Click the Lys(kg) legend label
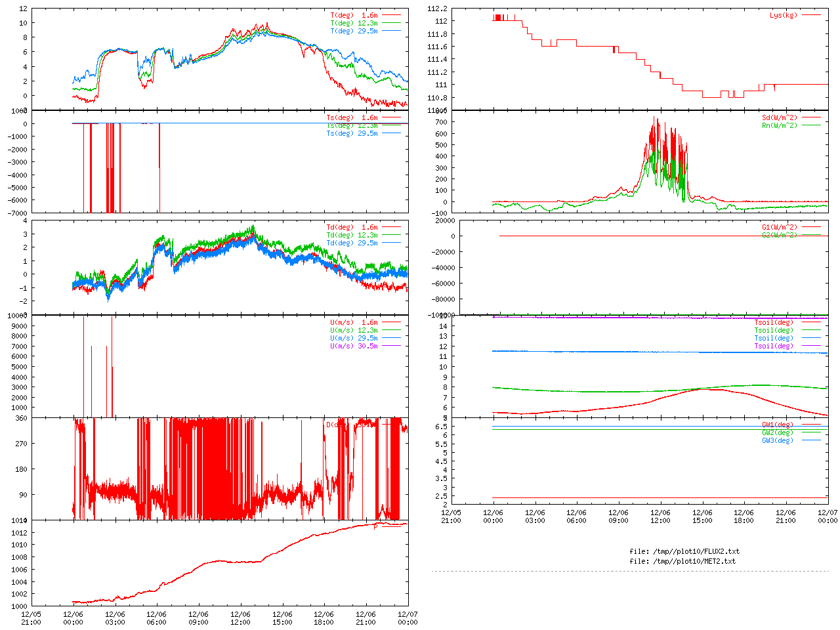Image resolution: width=840 pixels, height=630 pixels. (783, 15)
